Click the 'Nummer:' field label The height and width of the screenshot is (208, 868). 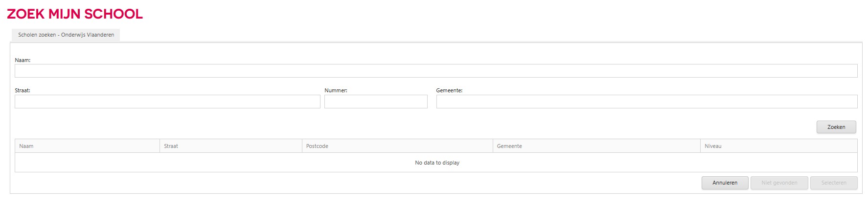click(x=336, y=91)
